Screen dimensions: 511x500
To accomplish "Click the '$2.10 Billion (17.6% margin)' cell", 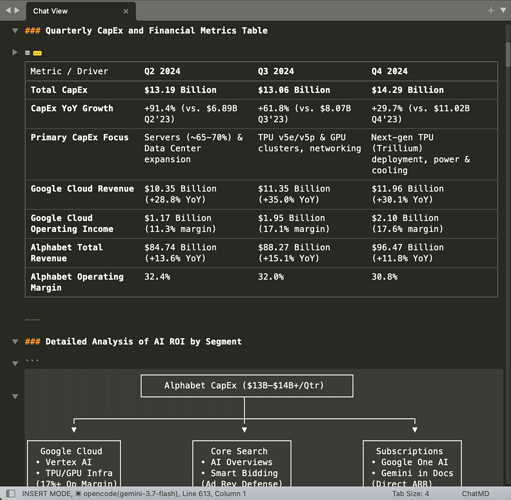I will pyautogui.click(x=407, y=223).
